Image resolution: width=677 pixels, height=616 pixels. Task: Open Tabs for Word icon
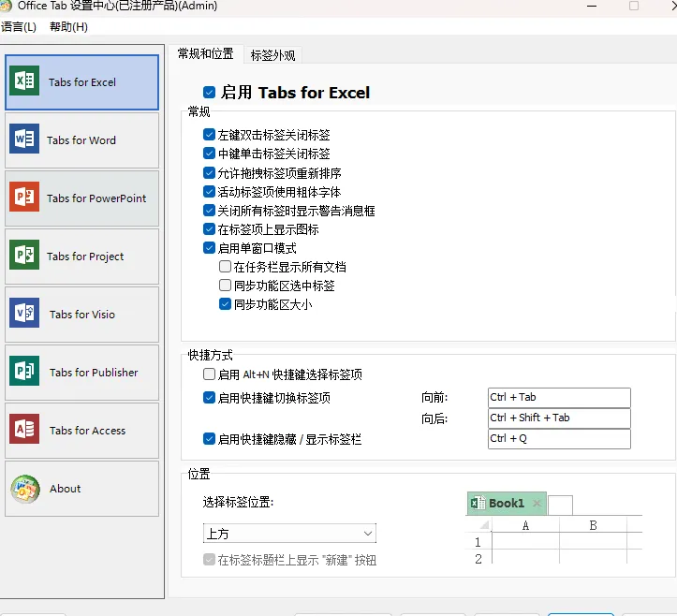(x=24, y=139)
